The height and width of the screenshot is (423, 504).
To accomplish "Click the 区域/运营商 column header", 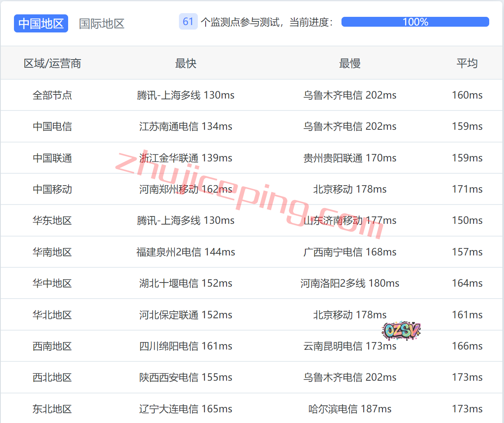I will tap(52, 63).
